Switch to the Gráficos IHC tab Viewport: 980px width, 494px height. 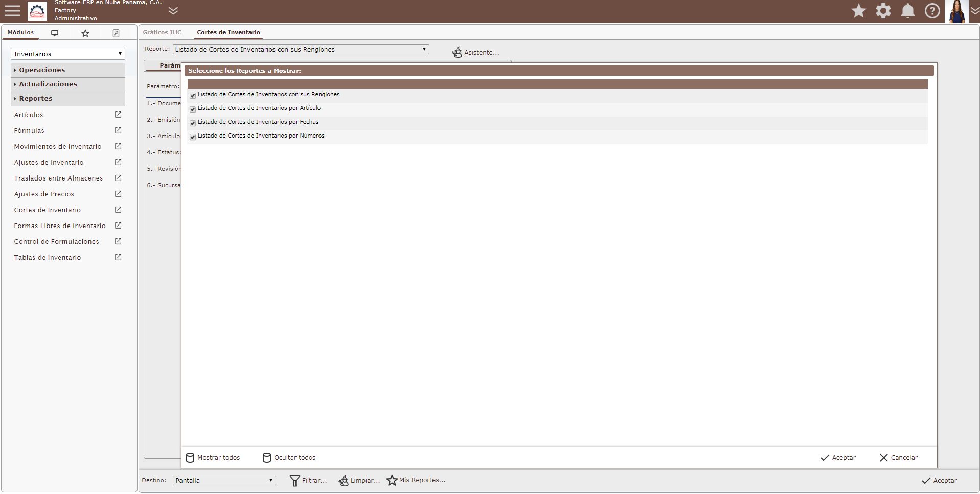[162, 32]
